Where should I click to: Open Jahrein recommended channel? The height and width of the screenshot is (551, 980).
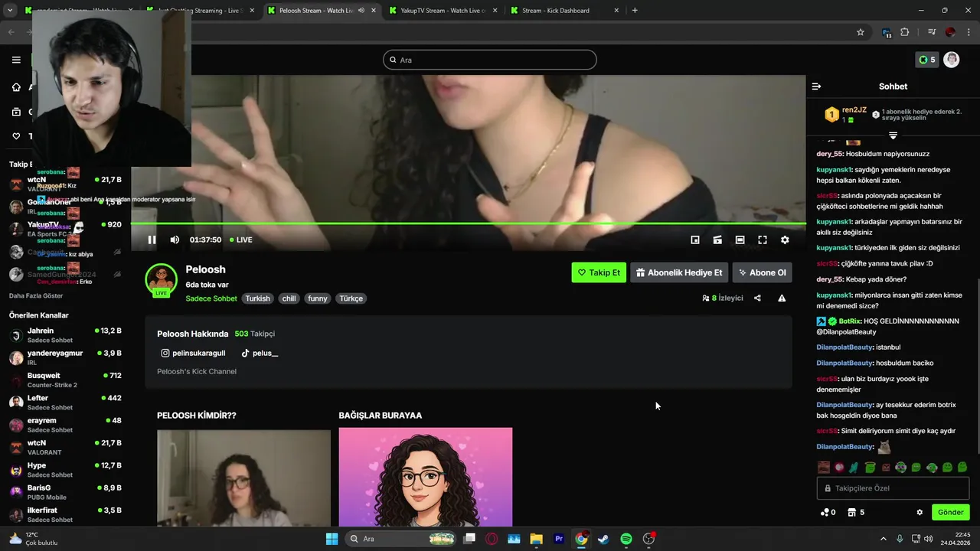(x=65, y=335)
